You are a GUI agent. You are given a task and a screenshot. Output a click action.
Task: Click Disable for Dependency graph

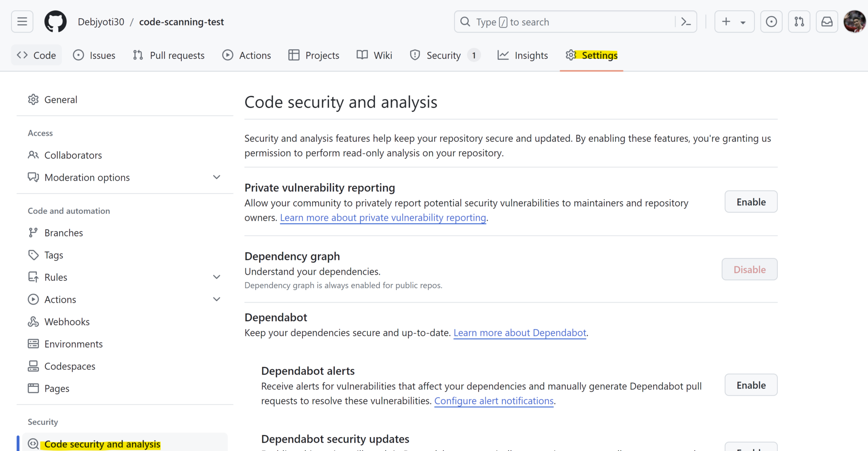tap(749, 269)
